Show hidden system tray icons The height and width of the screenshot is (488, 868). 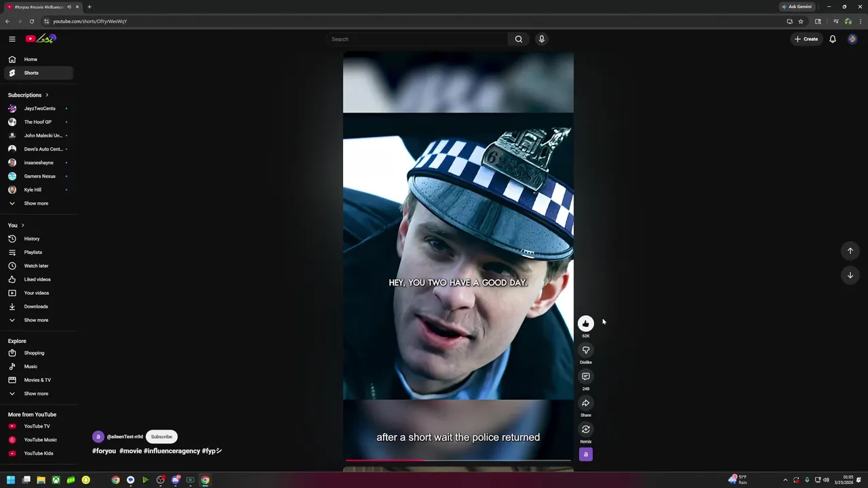coord(785,480)
